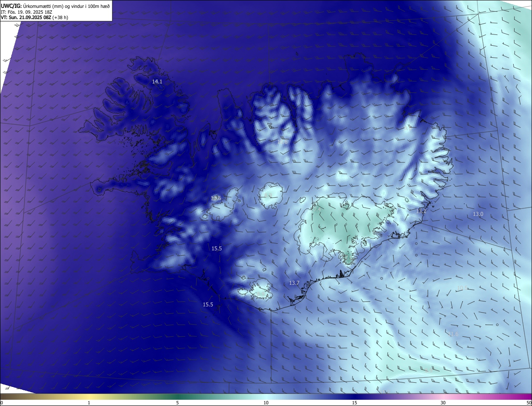The height and width of the screenshot is (406, 532).
Task: Click the "30" tick on the color scale
Action: tap(443, 403)
